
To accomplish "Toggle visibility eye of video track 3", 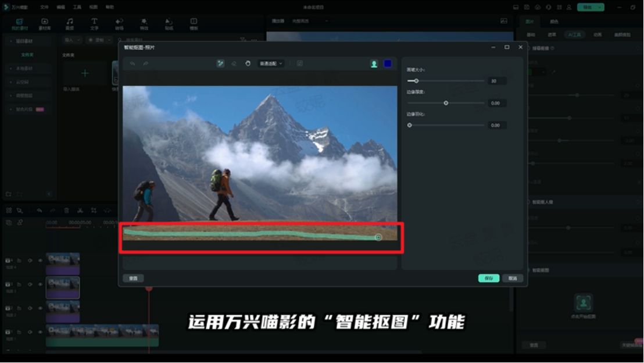I will click(x=40, y=284).
